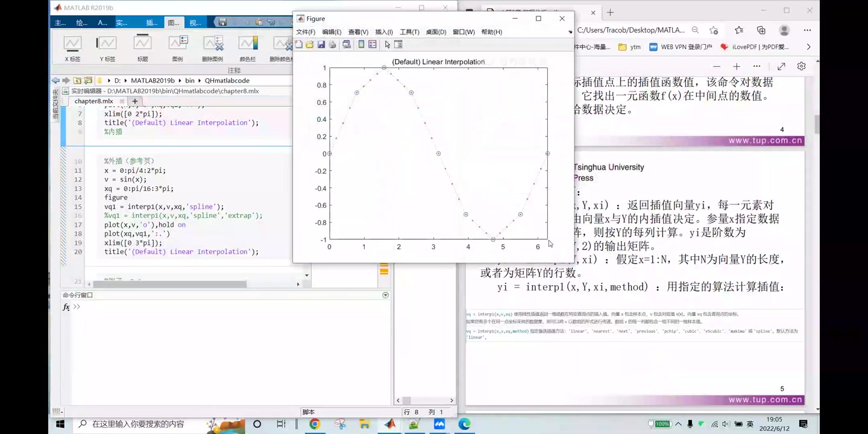Viewport: 868px width, 434px height.
Task: Toggle PDF full-screen expand arrows
Action: [781, 66]
